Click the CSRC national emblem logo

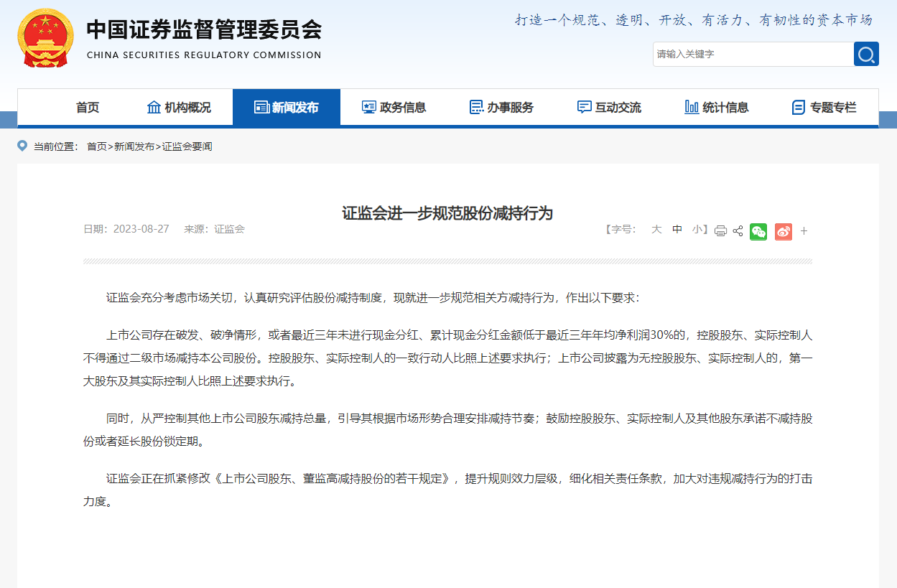click(45, 37)
